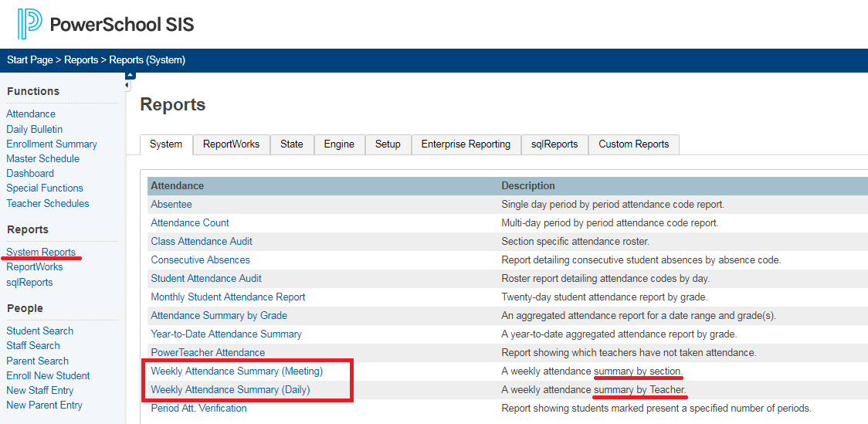The height and width of the screenshot is (424, 868).
Task: Switch to the ReportWorks tab
Action: click(x=232, y=144)
